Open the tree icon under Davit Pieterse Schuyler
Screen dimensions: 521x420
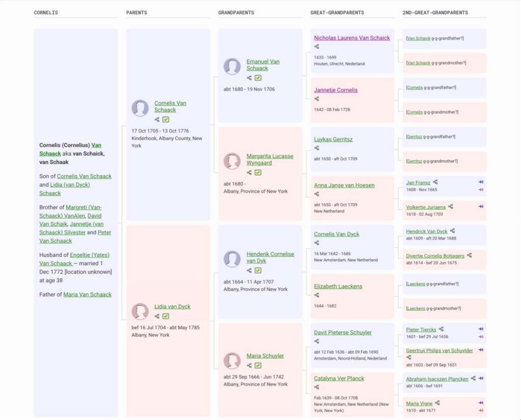tap(316, 341)
